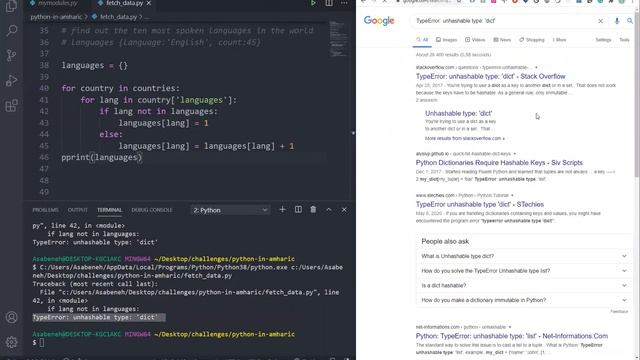This screenshot has width=640, height=360.
Task: Open the Explorer view in activity bar
Action: coord(11,6)
